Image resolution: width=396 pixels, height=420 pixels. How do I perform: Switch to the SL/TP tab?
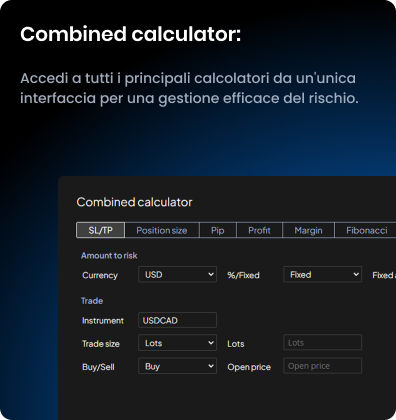(x=101, y=230)
